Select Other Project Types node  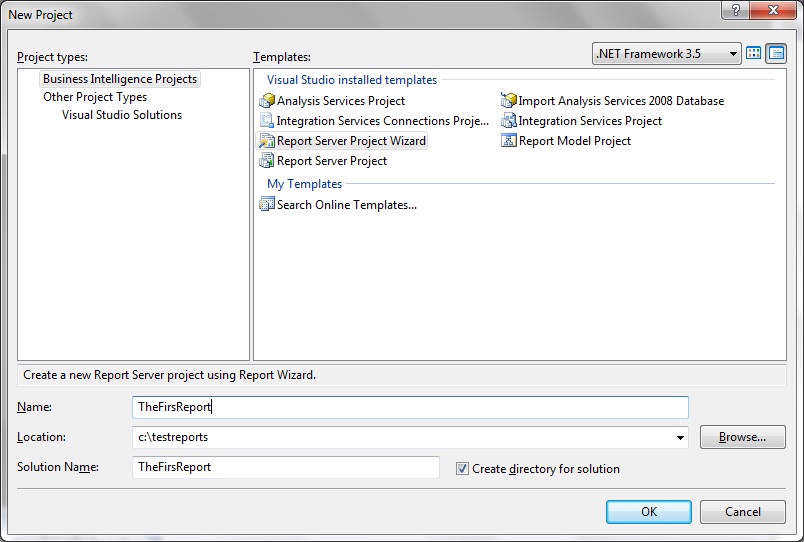click(95, 97)
